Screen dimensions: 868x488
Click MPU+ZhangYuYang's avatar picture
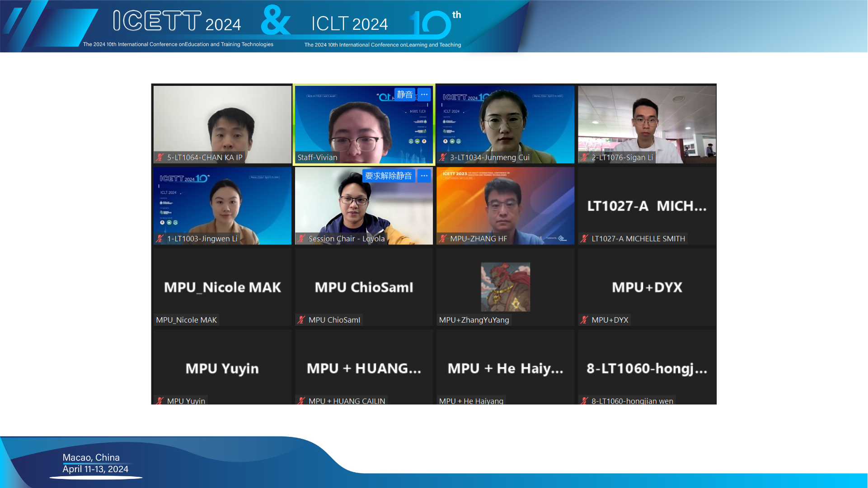(505, 286)
